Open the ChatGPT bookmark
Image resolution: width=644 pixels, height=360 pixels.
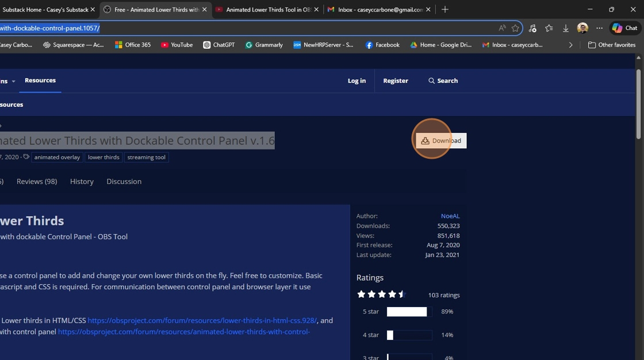point(219,45)
